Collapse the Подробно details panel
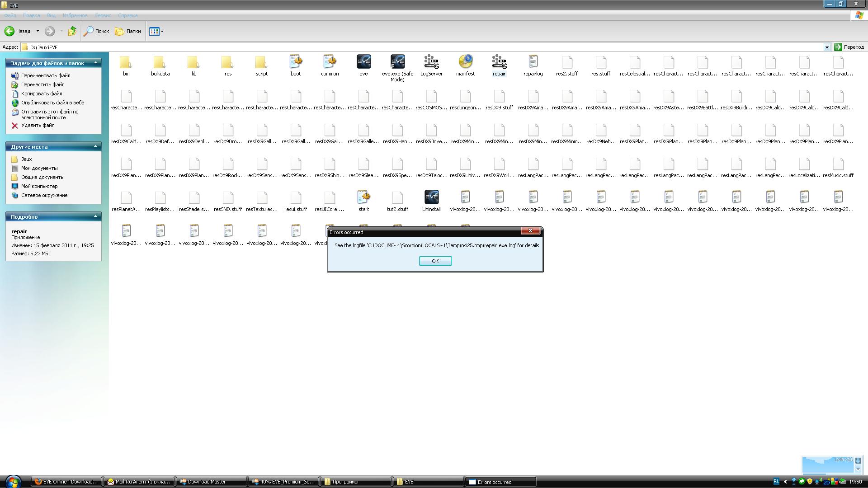The width and height of the screenshot is (868, 488). pyautogui.click(x=95, y=216)
